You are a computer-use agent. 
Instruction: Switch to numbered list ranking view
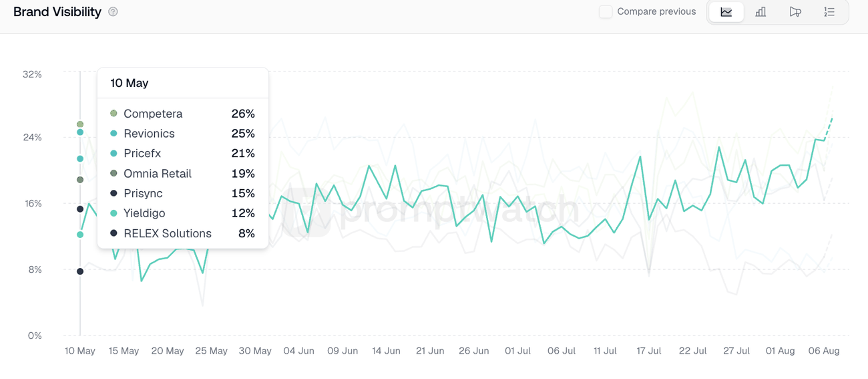pos(829,12)
